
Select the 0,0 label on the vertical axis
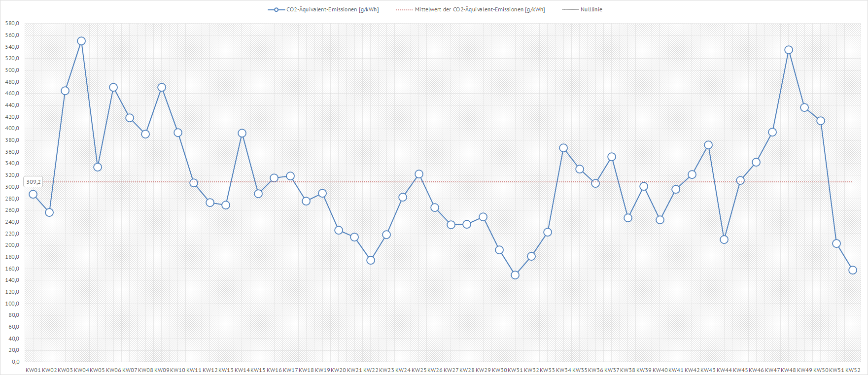pos(15,362)
